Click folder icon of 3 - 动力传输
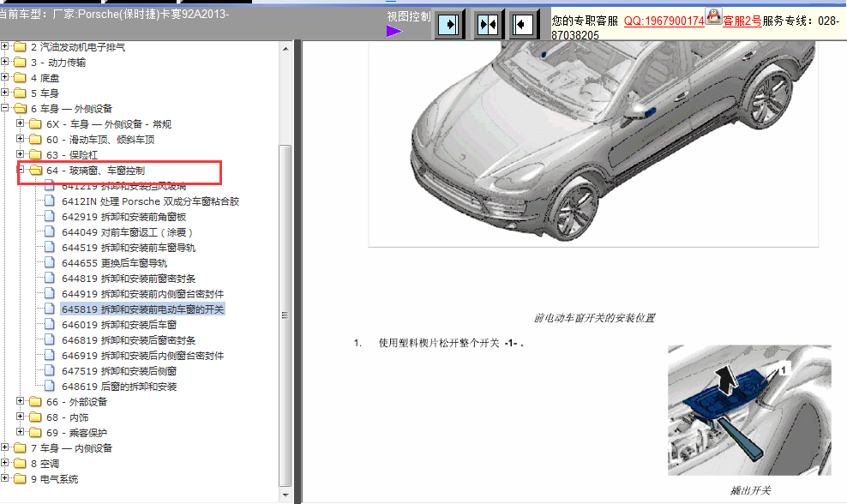The image size is (847, 504). [20, 62]
